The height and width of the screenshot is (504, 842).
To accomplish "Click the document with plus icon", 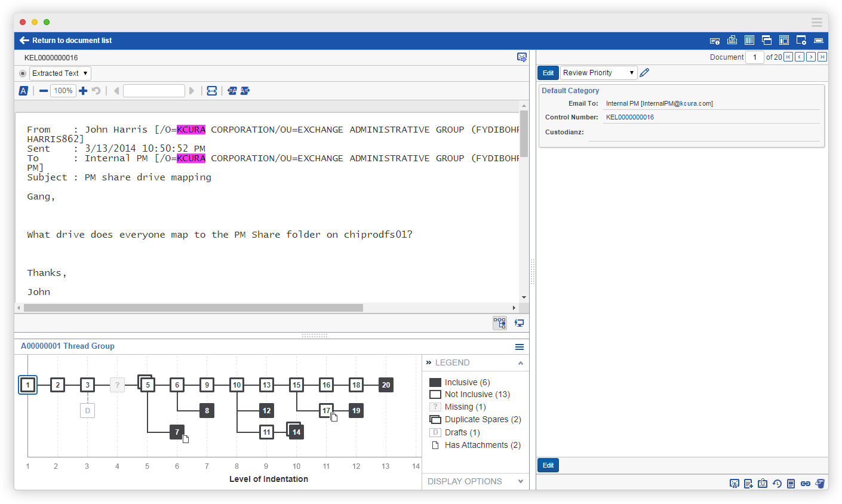I will [748, 484].
